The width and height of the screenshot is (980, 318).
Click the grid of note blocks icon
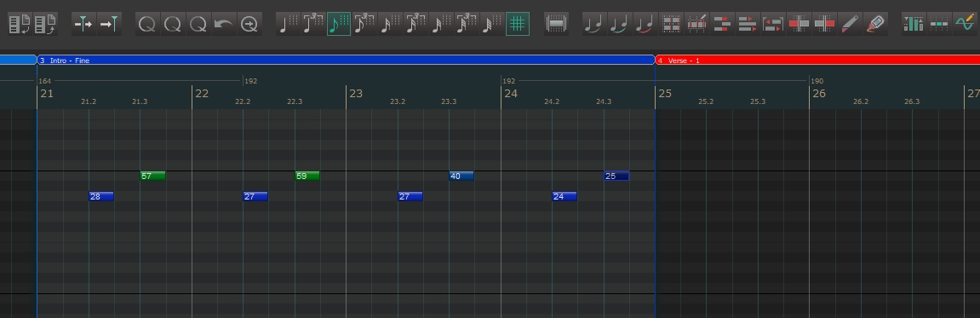[671, 25]
